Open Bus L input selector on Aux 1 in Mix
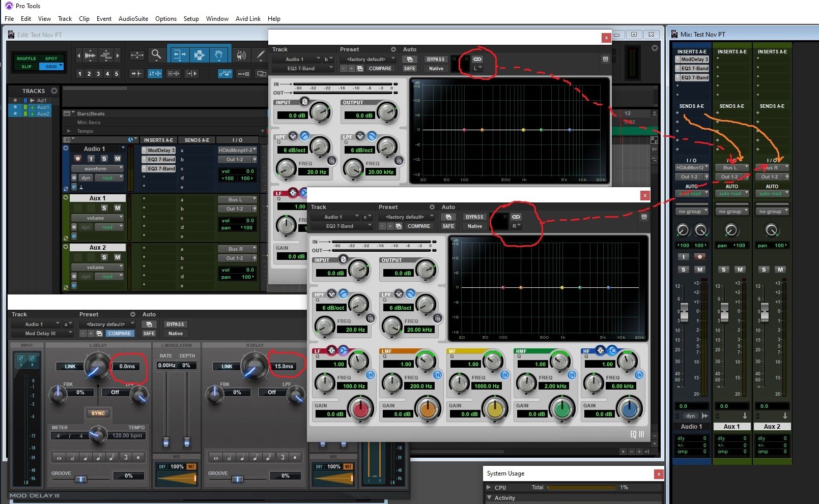This screenshot has height=504, width=819. pyautogui.click(x=731, y=167)
